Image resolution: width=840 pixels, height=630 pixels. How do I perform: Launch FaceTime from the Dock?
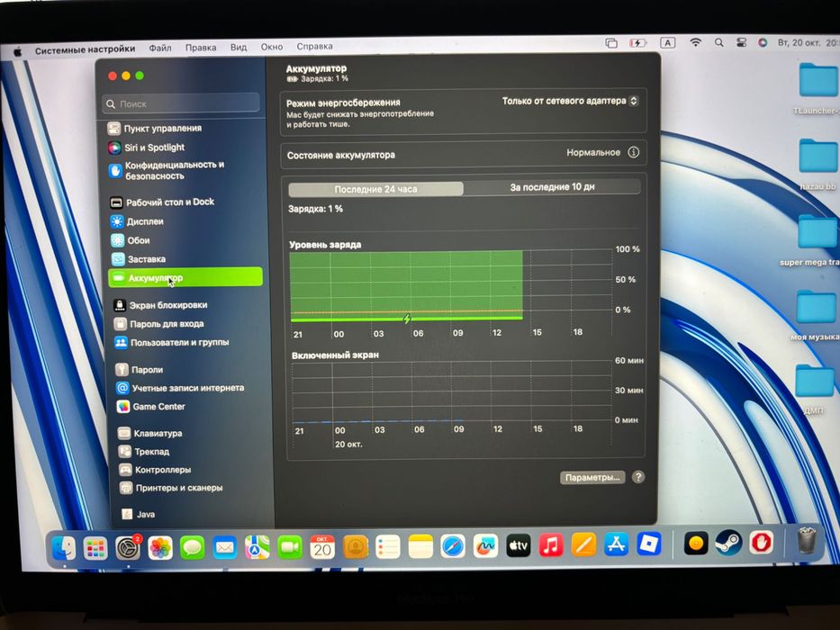(x=290, y=547)
